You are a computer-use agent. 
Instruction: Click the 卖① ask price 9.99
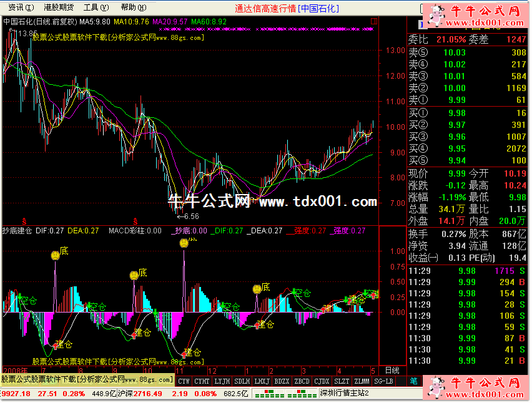457,100
